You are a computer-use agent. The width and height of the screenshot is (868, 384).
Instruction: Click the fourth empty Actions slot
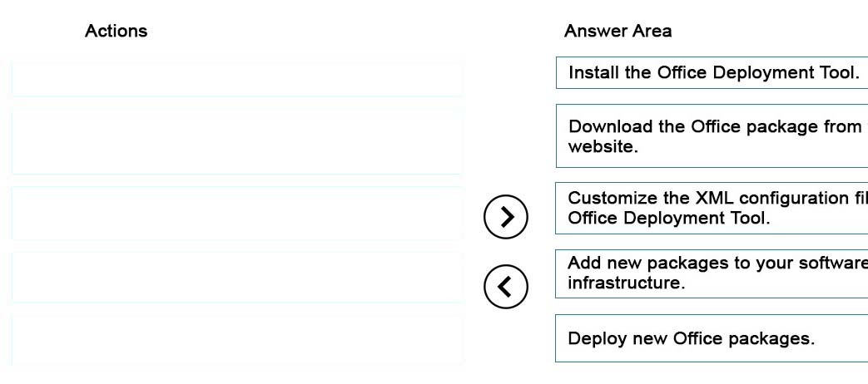click(237, 278)
